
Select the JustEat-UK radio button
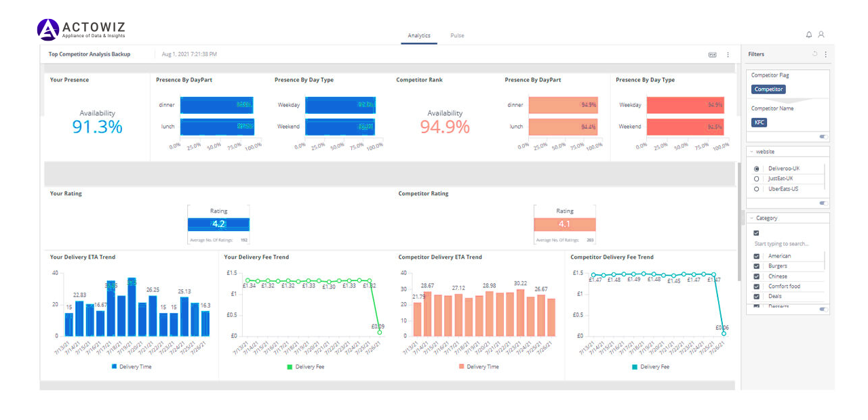click(757, 179)
